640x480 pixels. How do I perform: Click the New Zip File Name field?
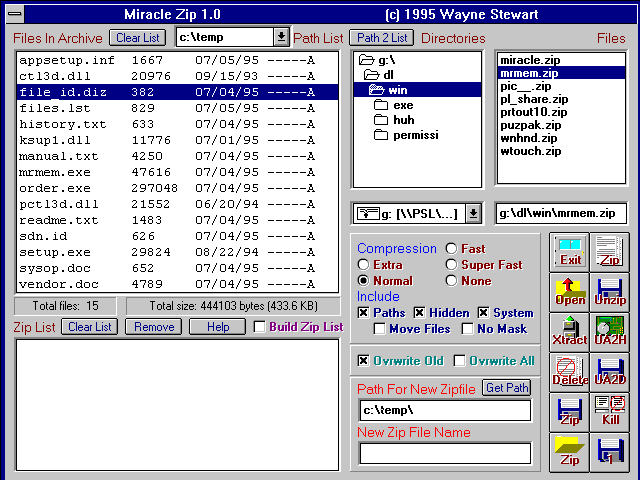point(445,453)
